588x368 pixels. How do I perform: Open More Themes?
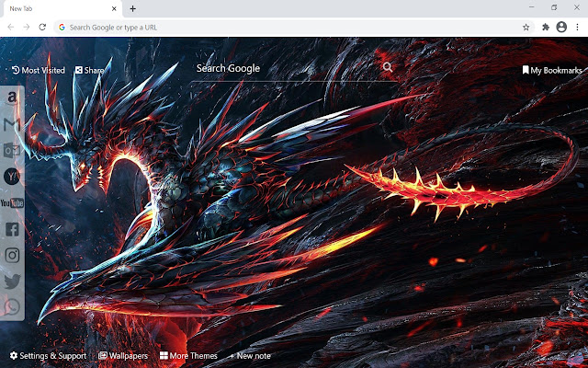(188, 356)
